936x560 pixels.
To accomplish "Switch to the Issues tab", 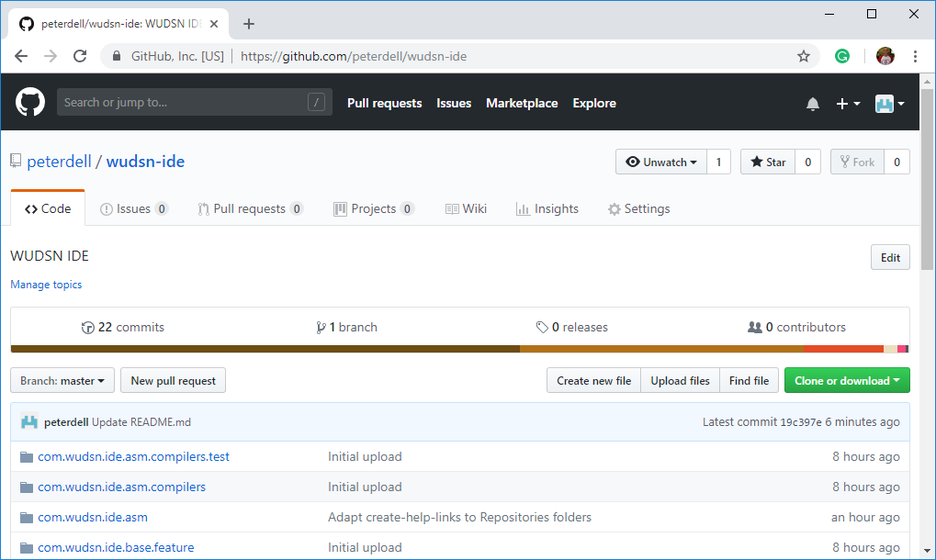I will coord(133,209).
